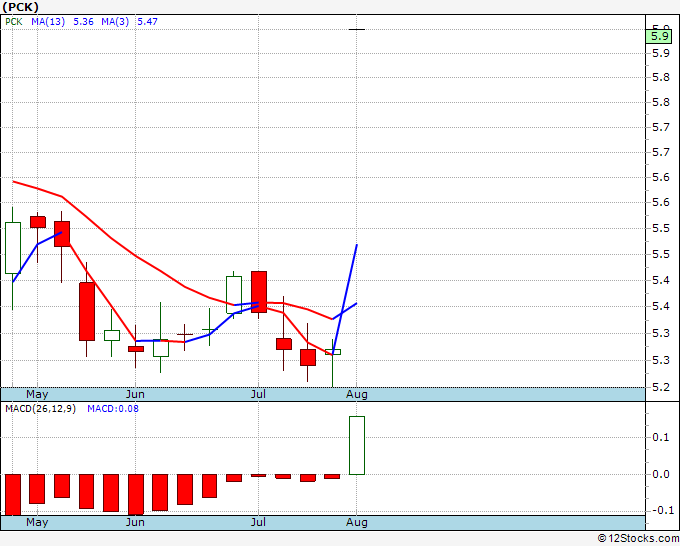The width and height of the screenshot is (680, 546).
Task: Select the MACD(26,12,9) indicator label
Action: pyautogui.click(x=40, y=409)
